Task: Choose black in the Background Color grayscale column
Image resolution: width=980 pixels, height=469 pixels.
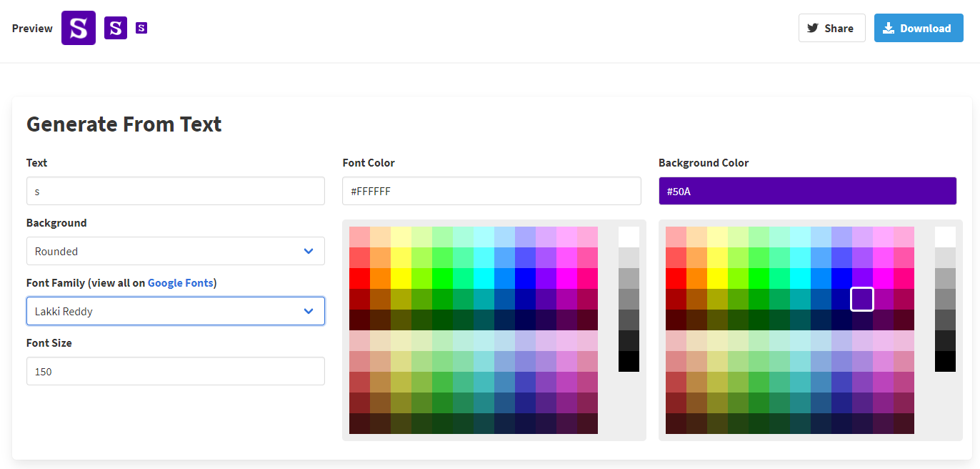Action: point(945,361)
